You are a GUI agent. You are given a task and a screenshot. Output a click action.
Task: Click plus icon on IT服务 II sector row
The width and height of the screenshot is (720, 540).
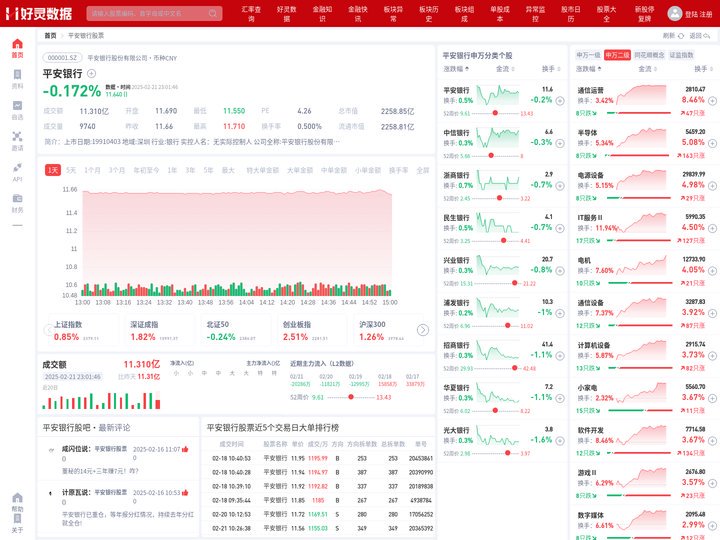click(712, 228)
